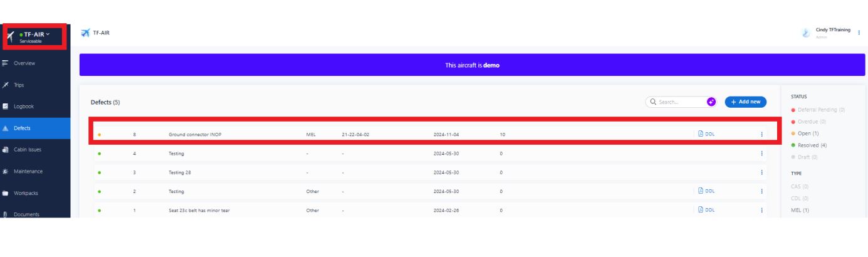This screenshot has height=257, width=868.
Task: Click the Workpacks folder icon
Action: (x=6, y=193)
